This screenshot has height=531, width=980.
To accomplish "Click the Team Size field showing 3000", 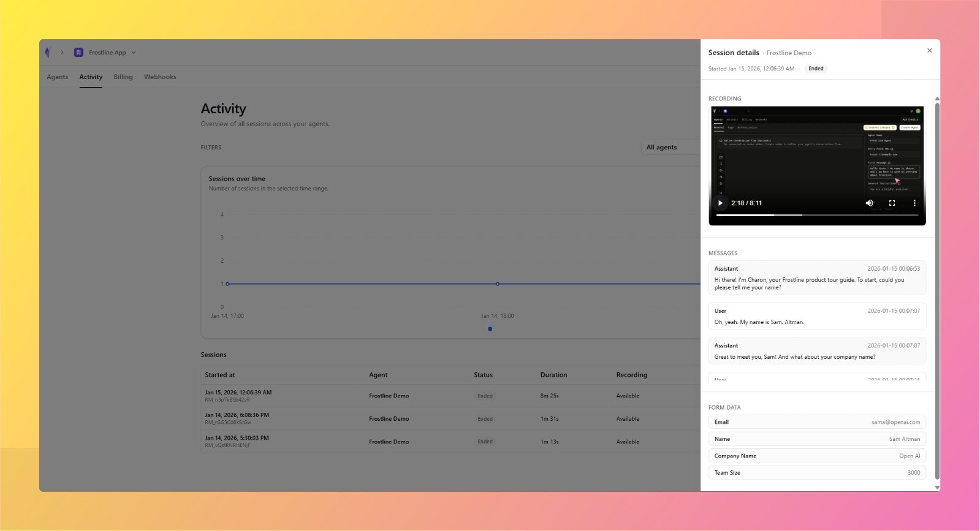I will [x=817, y=472].
